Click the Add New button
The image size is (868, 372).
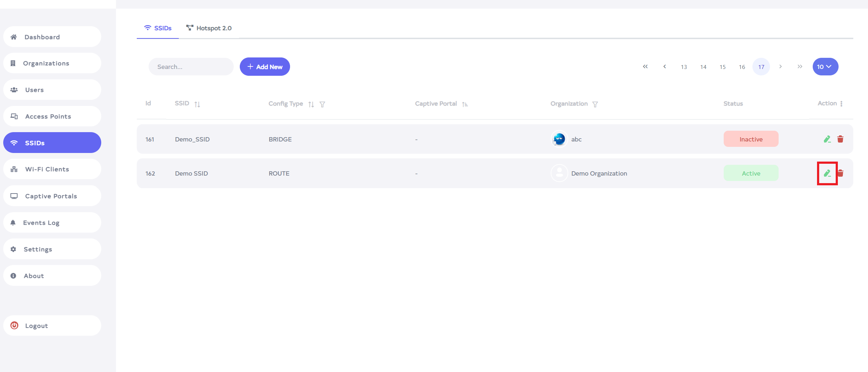(265, 67)
